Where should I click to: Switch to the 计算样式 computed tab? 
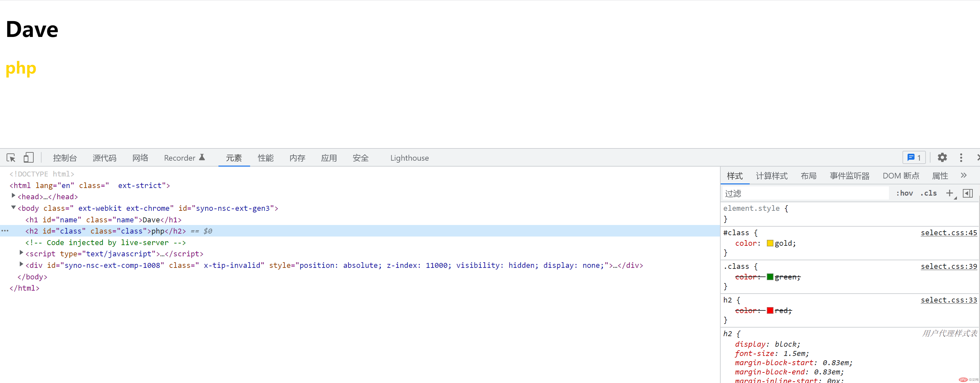click(771, 176)
